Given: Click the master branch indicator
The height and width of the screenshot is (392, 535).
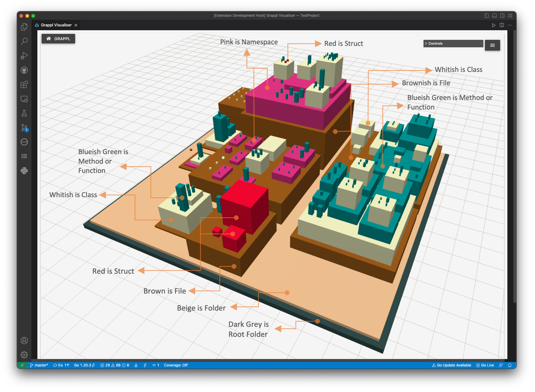Looking at the screenshot, I should click(39, 365).
